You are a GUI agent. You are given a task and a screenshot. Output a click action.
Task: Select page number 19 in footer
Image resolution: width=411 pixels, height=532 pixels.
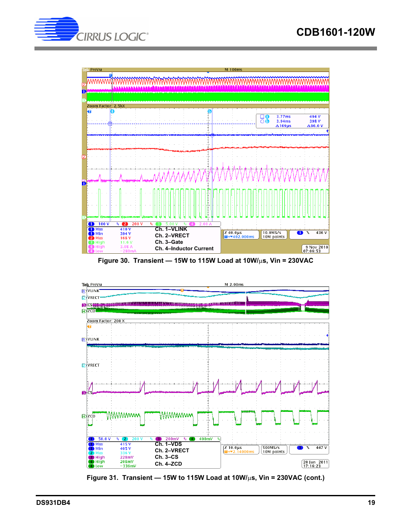(371, 503)
